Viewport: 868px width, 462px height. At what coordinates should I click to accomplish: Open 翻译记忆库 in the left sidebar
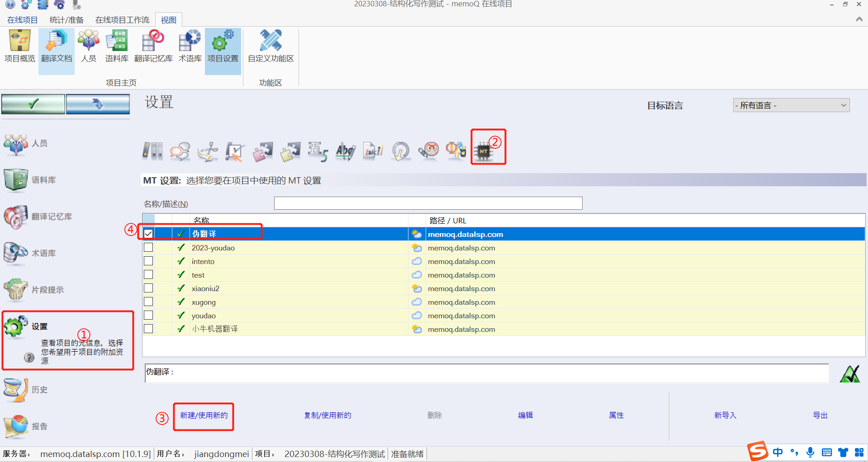click(38, 217)
